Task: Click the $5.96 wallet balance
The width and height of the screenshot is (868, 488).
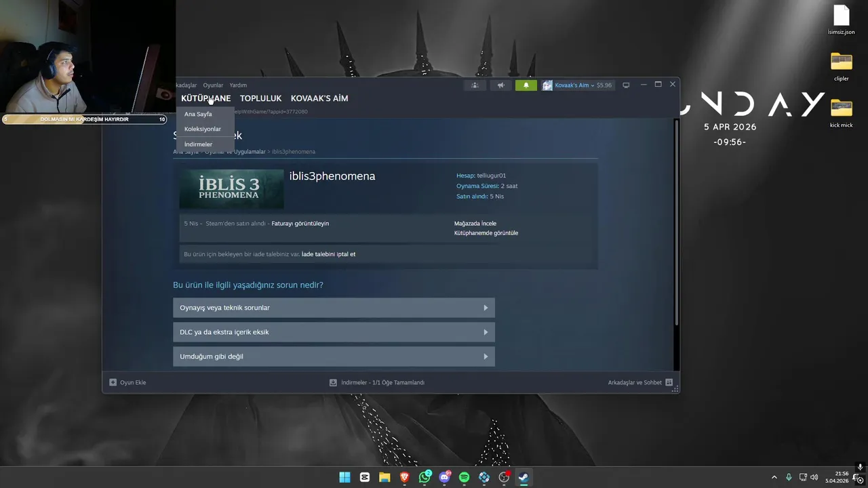Action: coord(604,85)
